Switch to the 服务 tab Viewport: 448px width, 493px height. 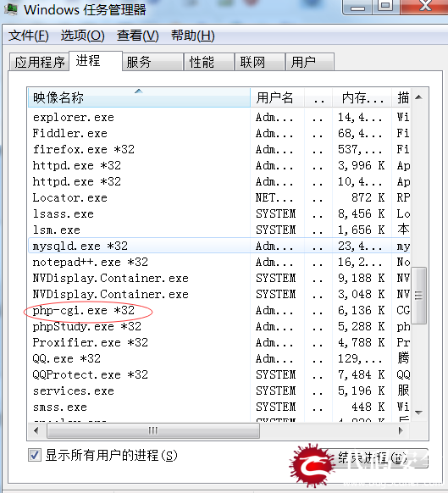[x=152, y=62]
